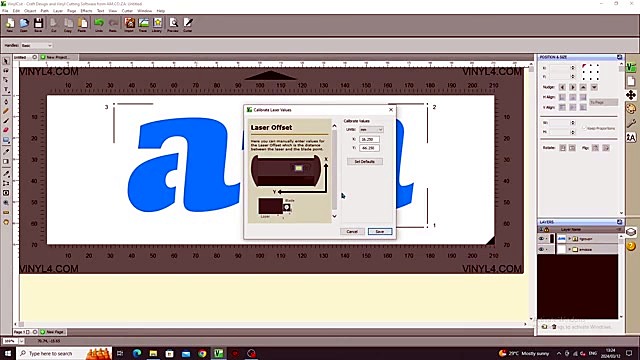Click the New Page button at bottom

coord(52,332)
